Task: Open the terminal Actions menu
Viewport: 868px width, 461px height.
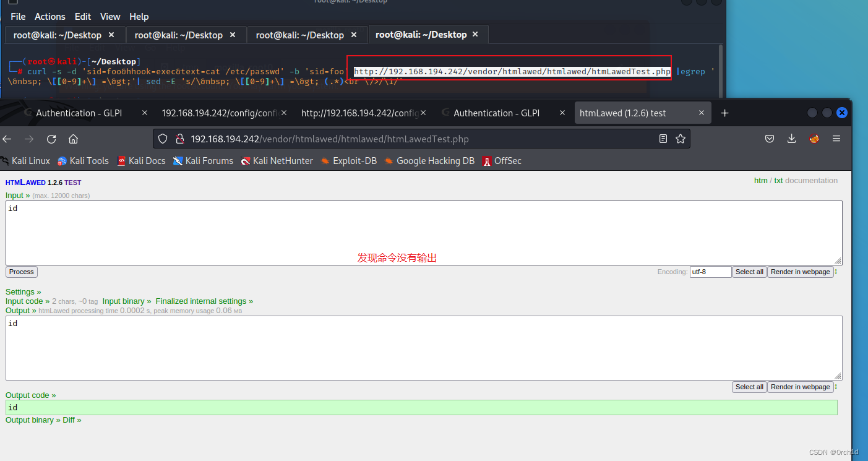Action: tap(50, 17)
